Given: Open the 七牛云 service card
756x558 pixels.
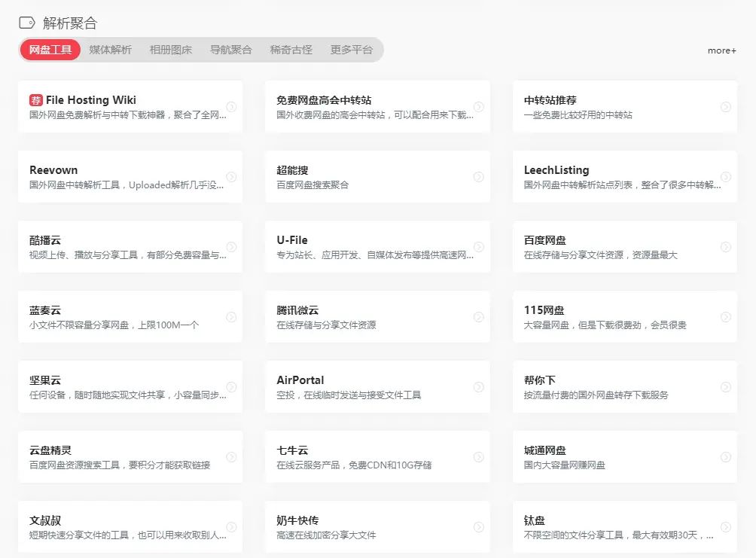Looking at the screenshot, I should point(378,456).
